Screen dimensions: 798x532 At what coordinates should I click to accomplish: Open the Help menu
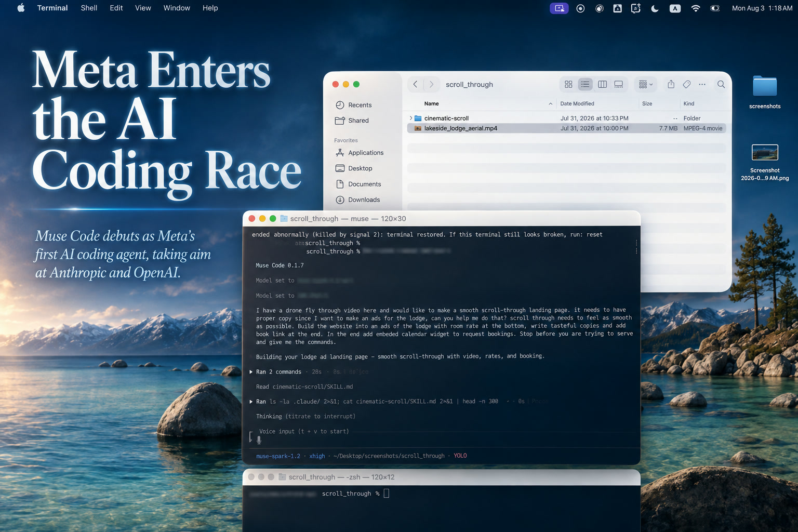click(x=210, y=8)
